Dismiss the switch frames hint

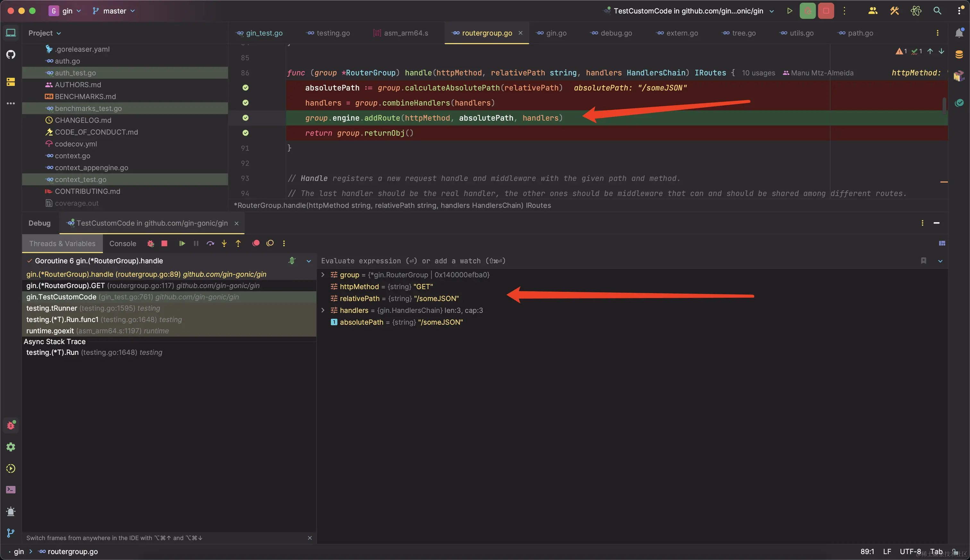pyautogui.click(x=310, y=538)
